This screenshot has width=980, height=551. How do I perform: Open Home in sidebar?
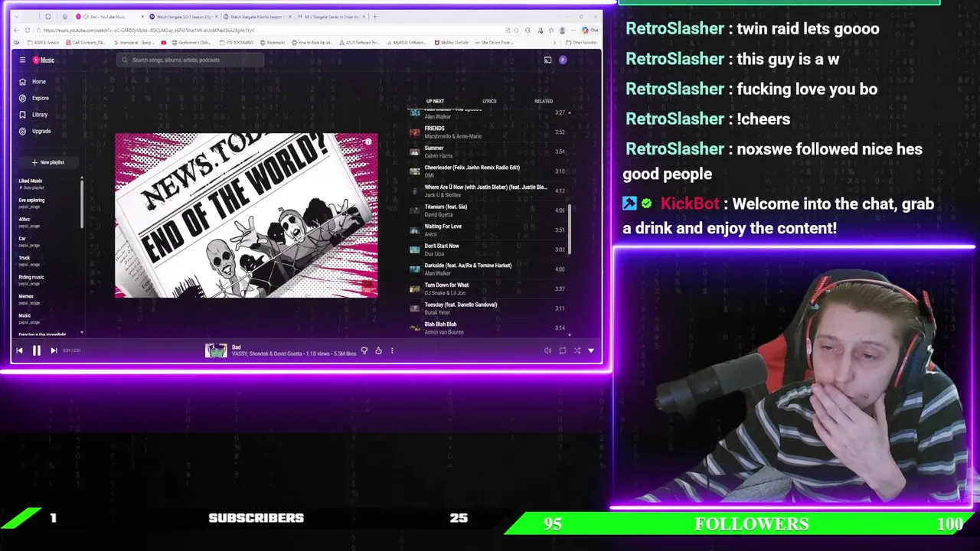(33, 82)
